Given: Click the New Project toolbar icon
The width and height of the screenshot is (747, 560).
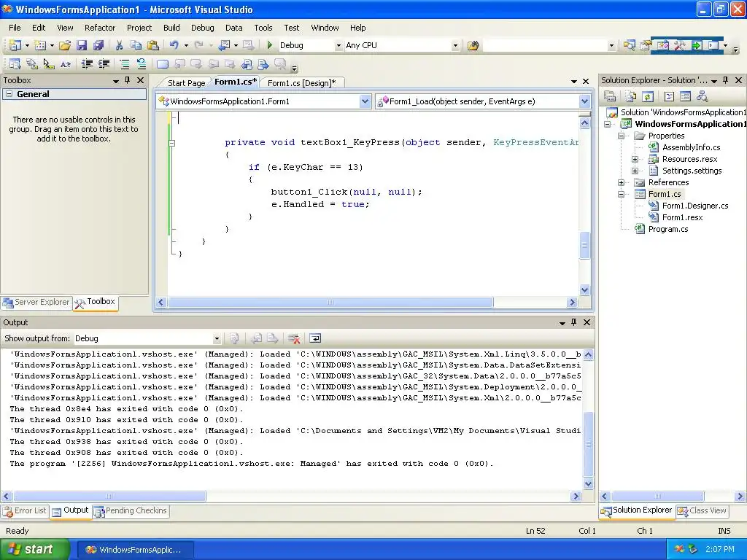Looking at the screenshot, I should (15, 45).
